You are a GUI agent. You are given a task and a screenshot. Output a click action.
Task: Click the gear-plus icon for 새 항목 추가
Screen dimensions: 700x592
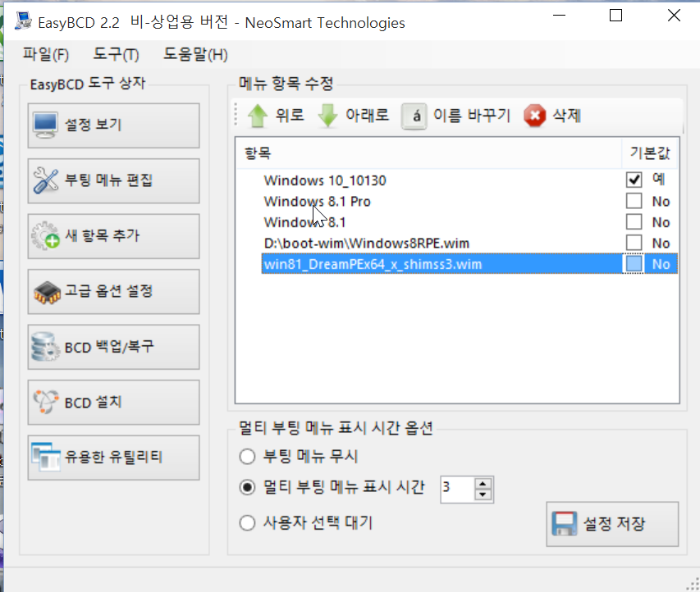click(45, 235)
